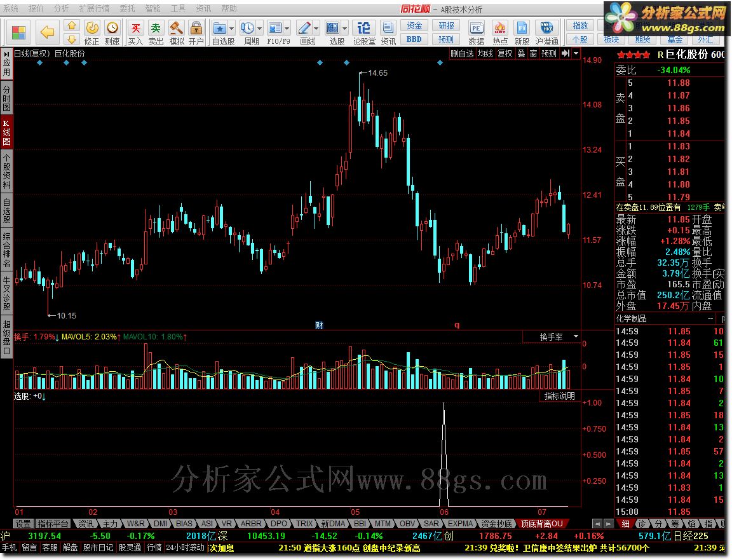Screen dimensions: 732x560
Task: Go back with the yellow arrow icon
Action: click(x=47, y=32)
